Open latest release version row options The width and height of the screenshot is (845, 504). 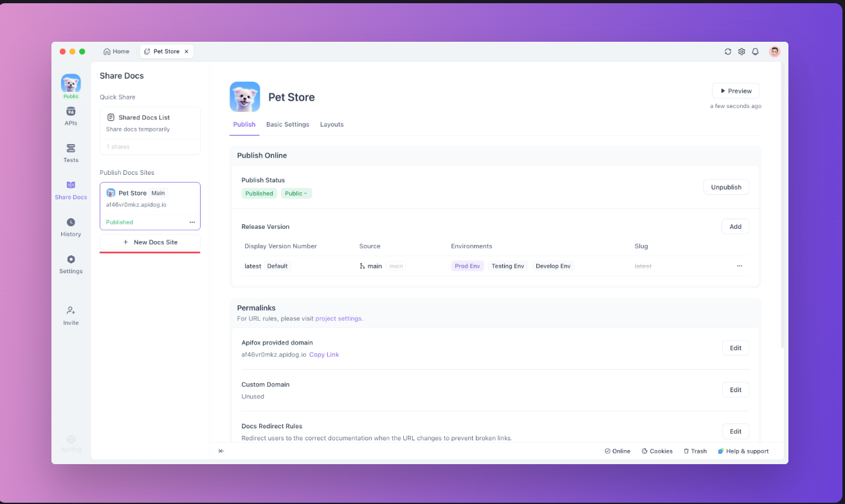740,266
